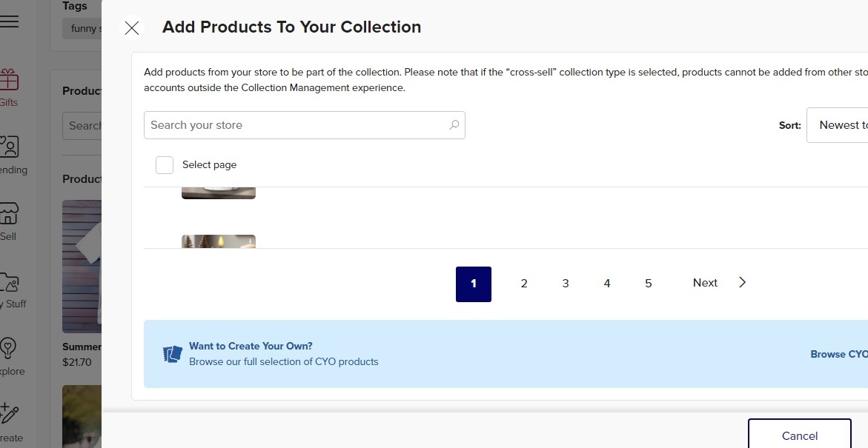This screenshot has height=448, width=868.
Task: Open the Trending sidebar icon
Action: (10, 147)
